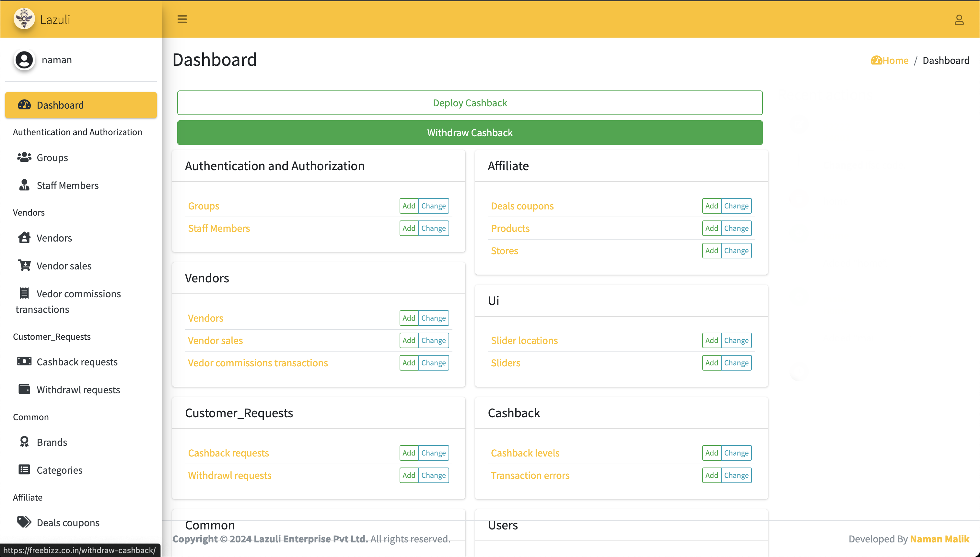Open Vendors in the sidebar menu

(x=81, y=238)
